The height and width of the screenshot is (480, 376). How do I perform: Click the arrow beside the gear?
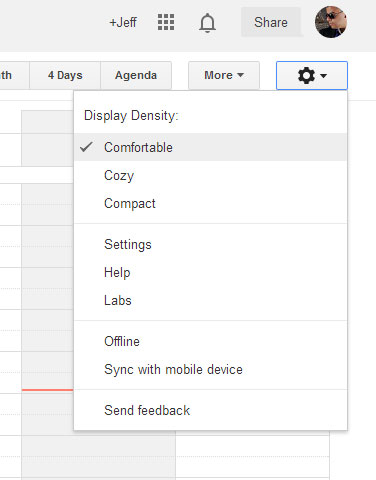tap(323, 76)
